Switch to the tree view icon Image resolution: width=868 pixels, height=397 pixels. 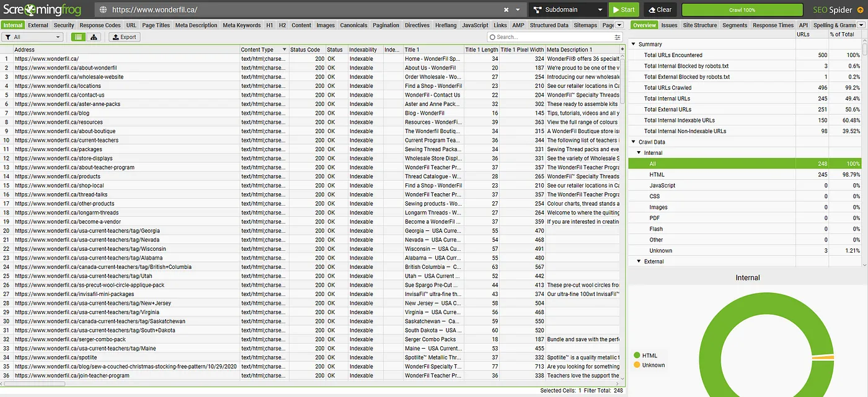pos(94,37)
